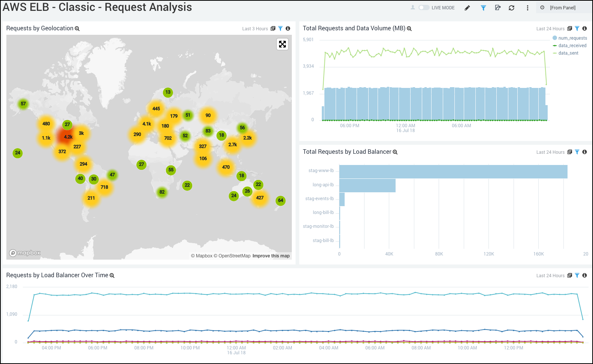Click filter icon on Total Requests by Load Balancer

(x=577, y=152)
